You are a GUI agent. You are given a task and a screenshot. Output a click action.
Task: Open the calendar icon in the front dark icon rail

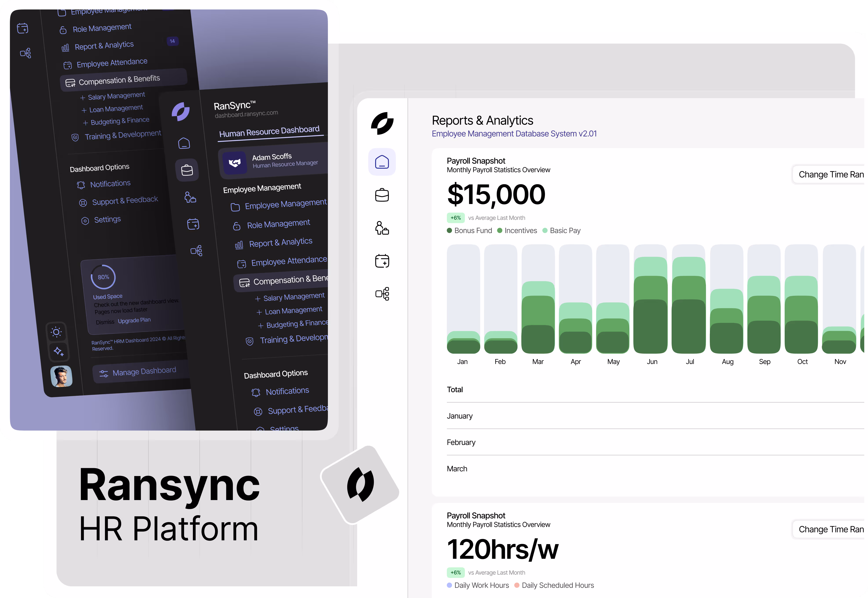(193, 224)
